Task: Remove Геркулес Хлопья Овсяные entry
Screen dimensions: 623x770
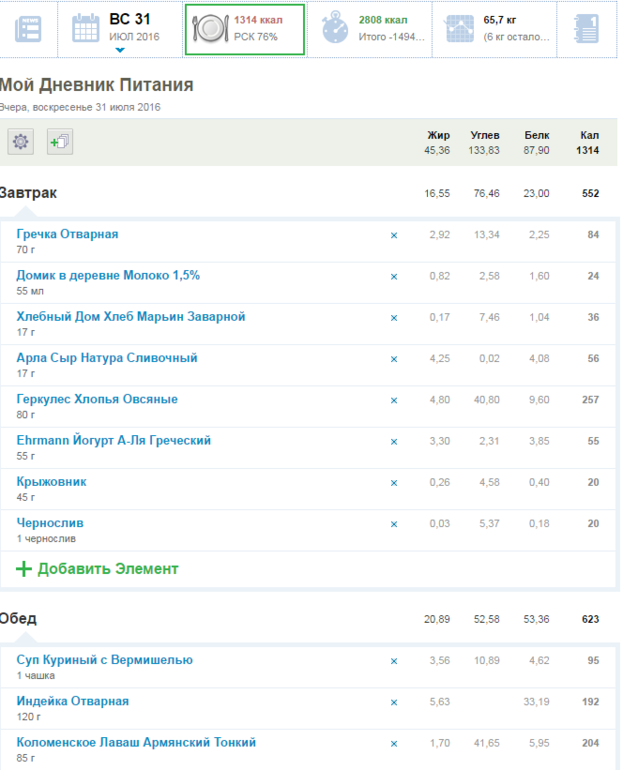Action: pyautogui.click(x=393, y=400)
